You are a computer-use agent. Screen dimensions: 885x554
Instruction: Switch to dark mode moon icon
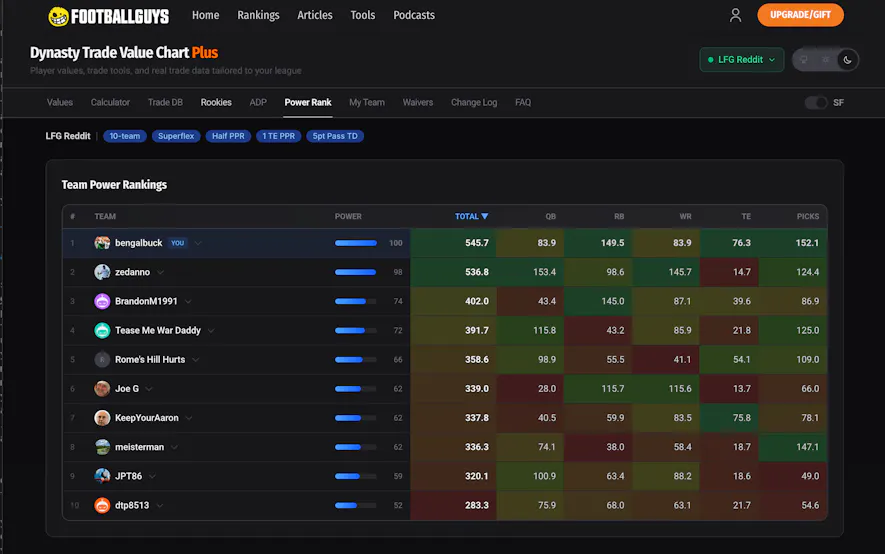coord(847,60)
